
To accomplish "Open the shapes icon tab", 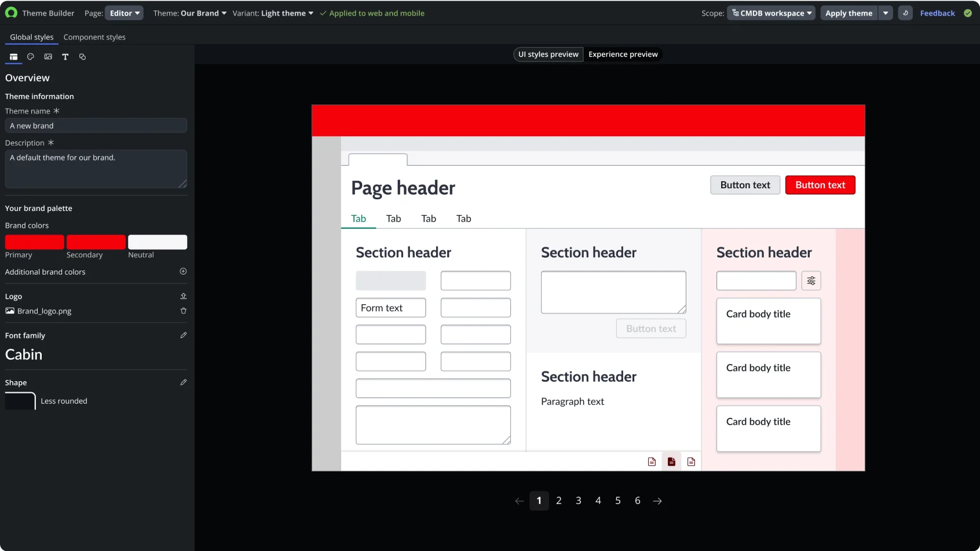I will (x=83, y=57).
